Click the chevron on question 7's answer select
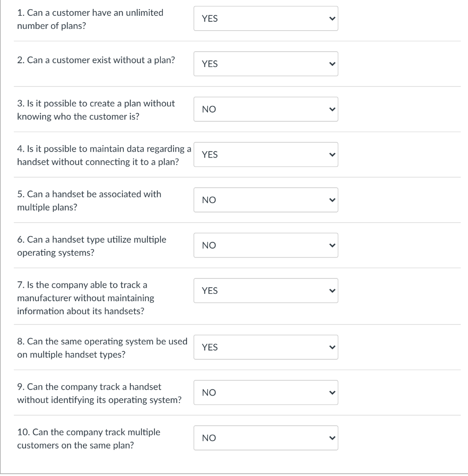Viewport: 468px width, 476px height. point(332,291)
